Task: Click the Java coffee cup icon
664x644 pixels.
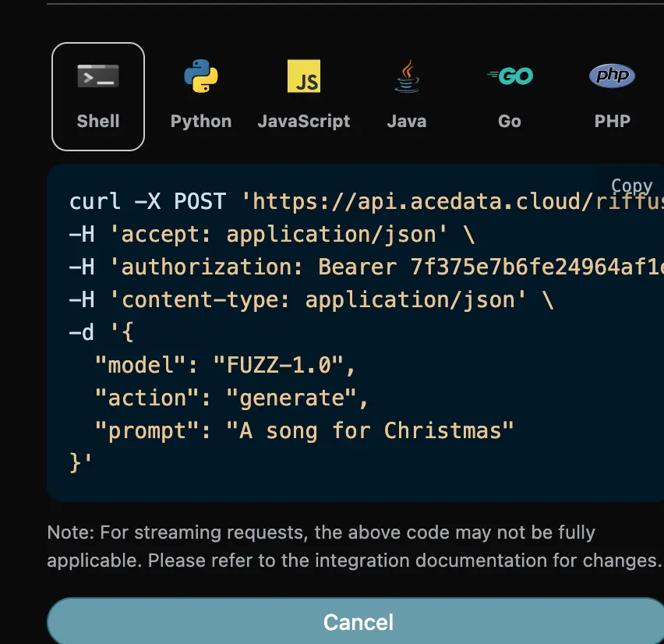Action: tap(406, 76)
